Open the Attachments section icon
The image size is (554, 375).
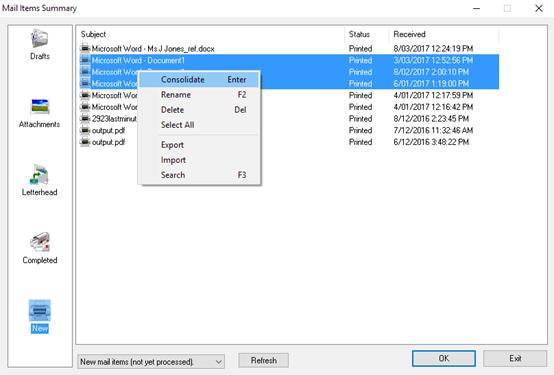pyautogui.click(x=40, y=107)
